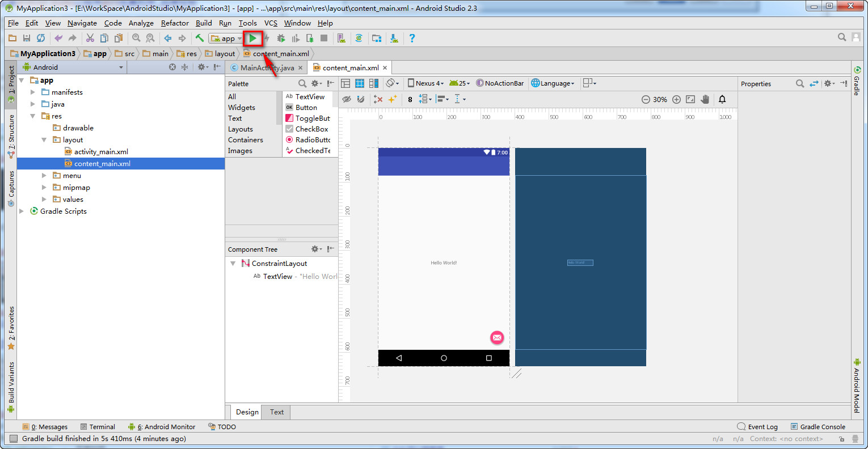868x449 pixels.
Task: Open the SDK Manager download icon
Action: 394,38
